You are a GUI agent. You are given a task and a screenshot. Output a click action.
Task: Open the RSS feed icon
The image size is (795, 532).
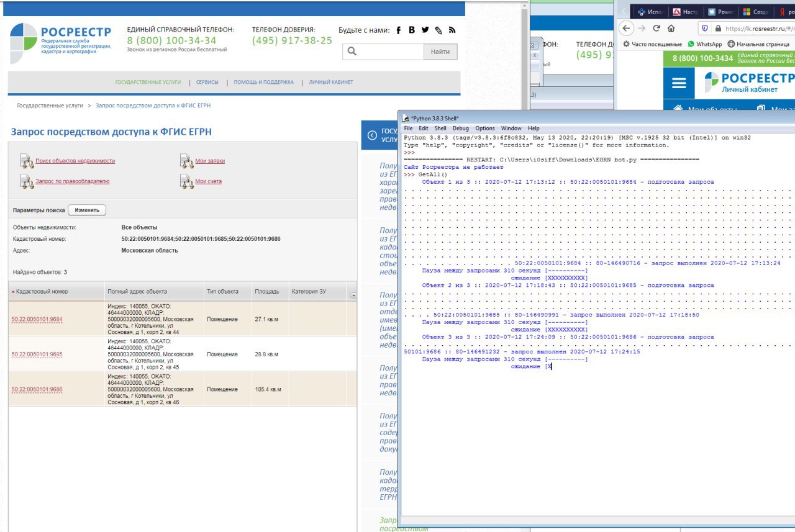(x=452, y=30)
